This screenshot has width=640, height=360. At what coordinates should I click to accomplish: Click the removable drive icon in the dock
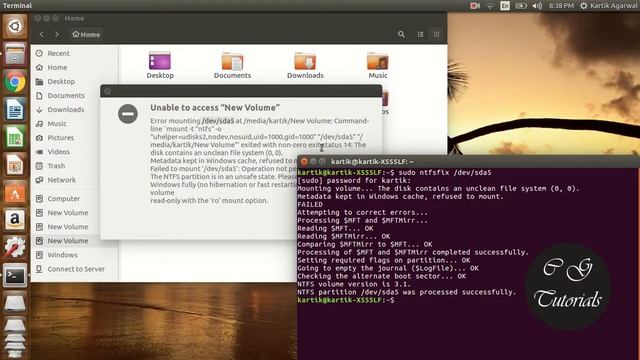coord(15,303)
